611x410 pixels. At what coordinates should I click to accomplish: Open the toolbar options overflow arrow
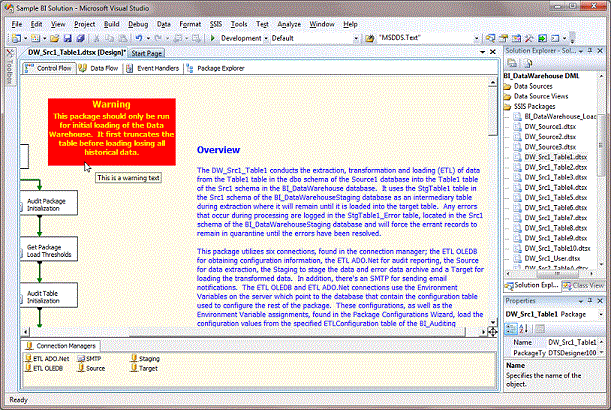click(572, 39)
